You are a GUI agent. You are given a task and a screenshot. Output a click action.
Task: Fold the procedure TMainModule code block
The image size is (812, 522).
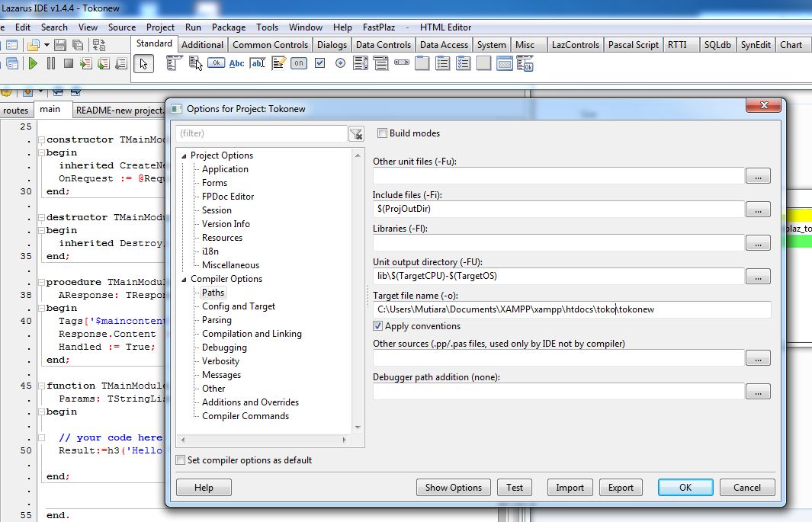pyautogui.click(x=41, y=283)
